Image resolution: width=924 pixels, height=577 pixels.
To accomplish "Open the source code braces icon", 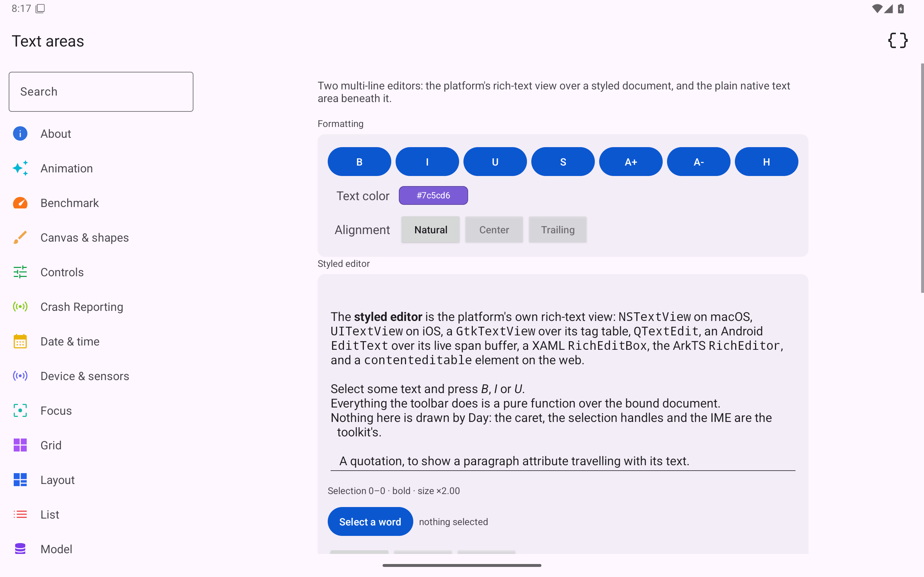I will 897,40.
